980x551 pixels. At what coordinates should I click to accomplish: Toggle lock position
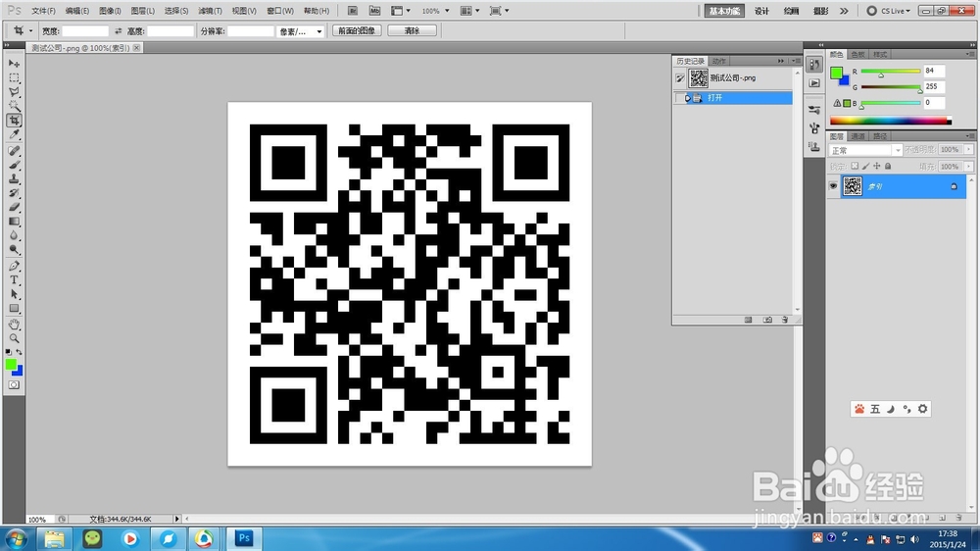[877, 167]
